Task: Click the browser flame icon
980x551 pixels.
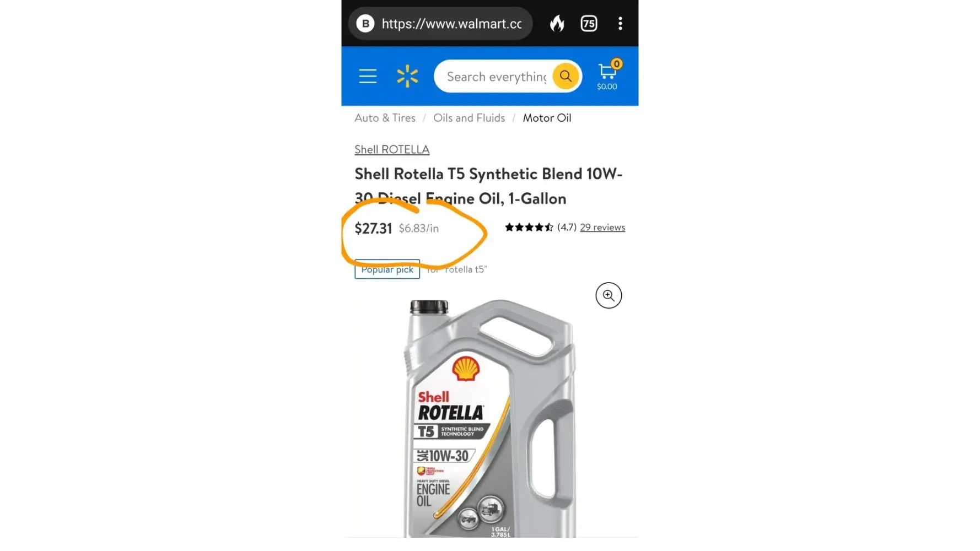Action: 557,24
